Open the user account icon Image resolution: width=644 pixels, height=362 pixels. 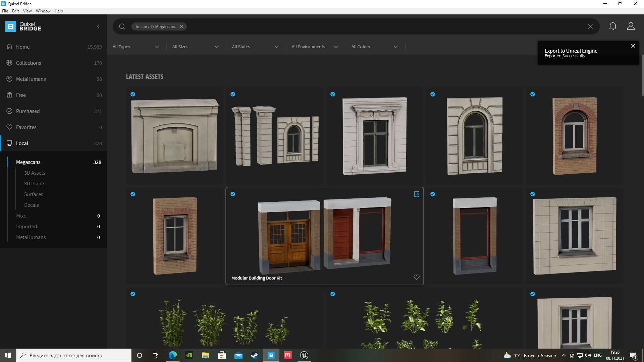(631, 26)
